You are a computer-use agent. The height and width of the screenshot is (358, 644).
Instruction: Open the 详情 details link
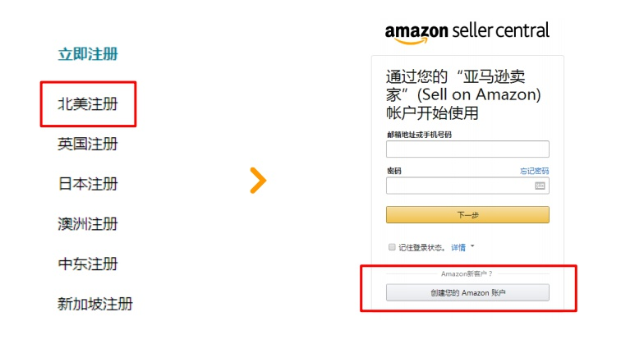click(x=458, y=247)
